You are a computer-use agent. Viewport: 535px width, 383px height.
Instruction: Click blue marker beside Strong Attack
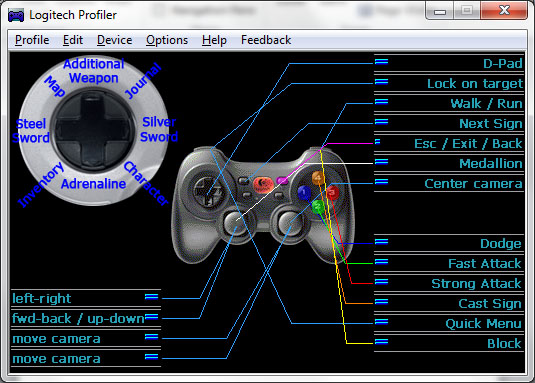(x=381, y=281)
